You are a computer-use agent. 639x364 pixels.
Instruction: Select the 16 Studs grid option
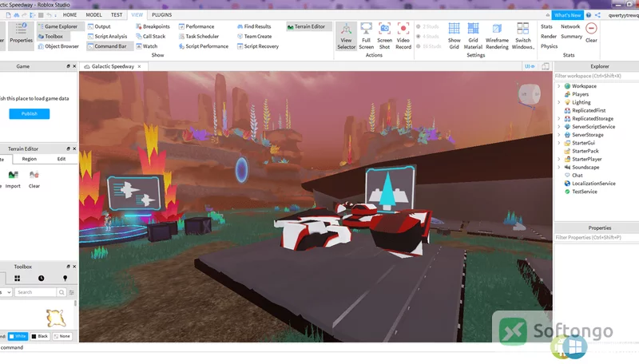(x=429, y=46)
